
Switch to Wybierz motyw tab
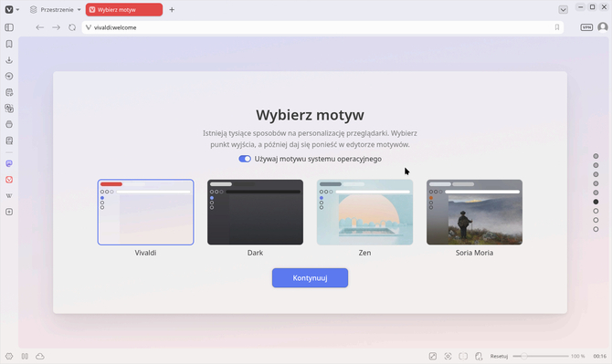point(124,10)
